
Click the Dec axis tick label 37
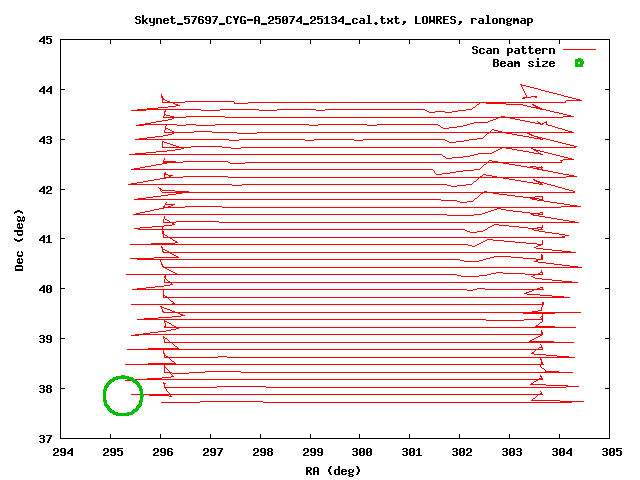(45, 439)
